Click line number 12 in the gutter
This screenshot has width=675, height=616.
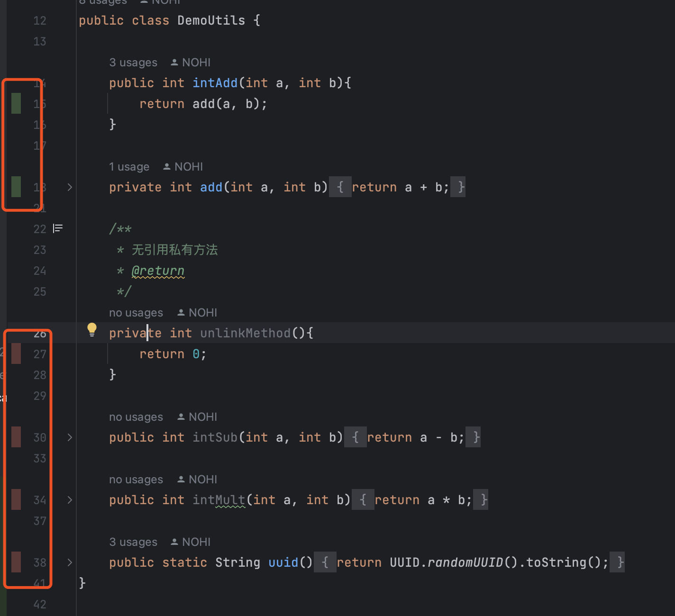click(40, 20)
